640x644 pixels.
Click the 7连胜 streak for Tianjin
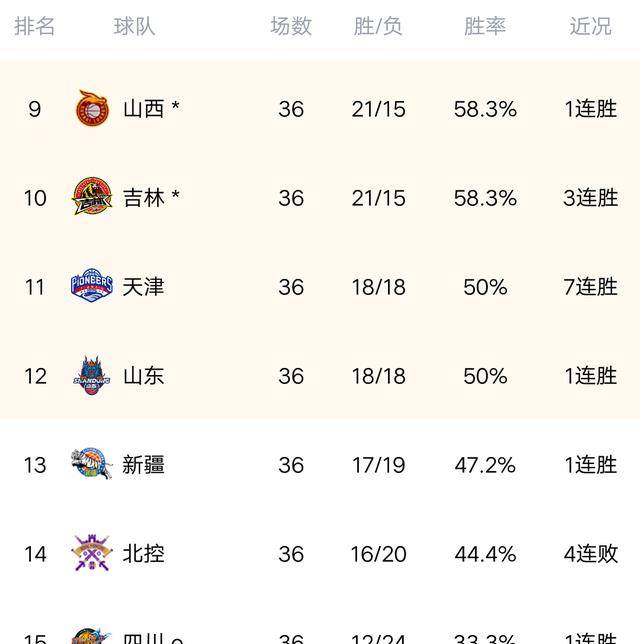click(x=590, y=287)
